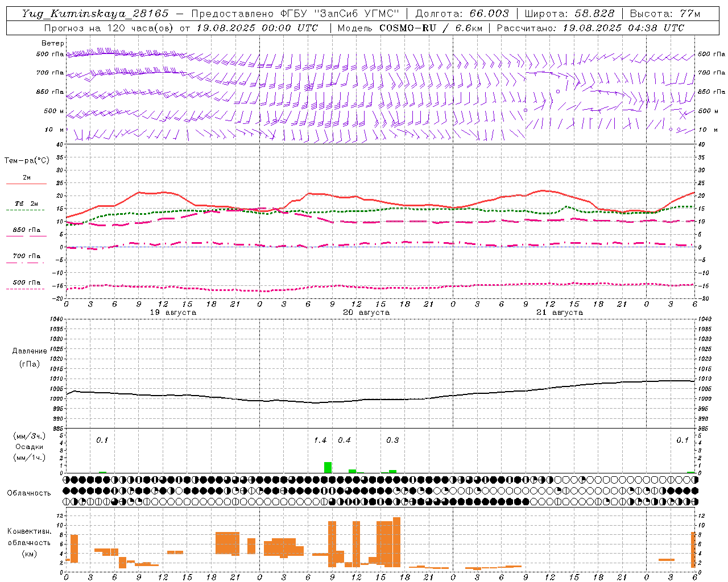
Task: Click the Осадки precipitation label
Action: (x=29, y=447)
